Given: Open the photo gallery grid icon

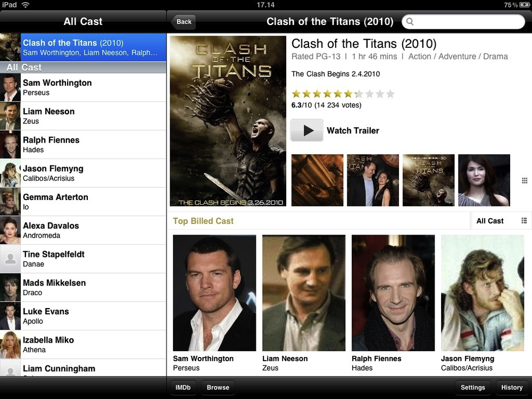Looking at the screenshot, I should click(x=525, y=180).
